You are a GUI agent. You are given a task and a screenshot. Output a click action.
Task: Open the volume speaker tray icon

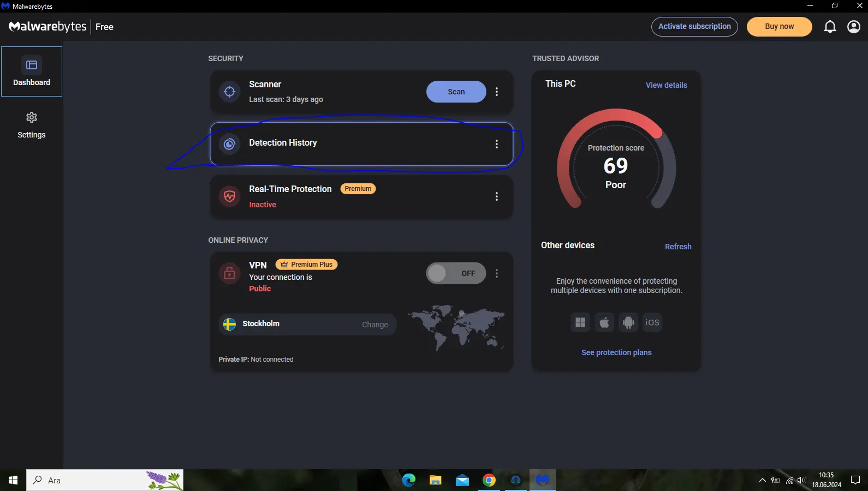[801, 480]
